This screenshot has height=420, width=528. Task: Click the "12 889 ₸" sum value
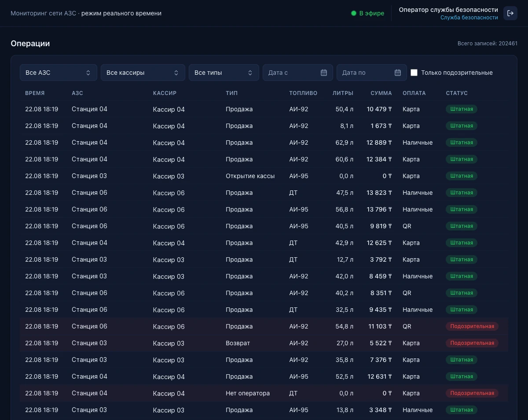tap(379, 142)
